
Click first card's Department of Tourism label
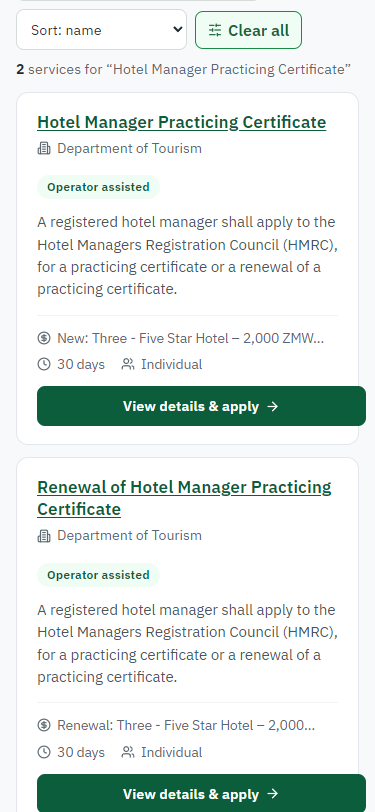click(129, 149)
